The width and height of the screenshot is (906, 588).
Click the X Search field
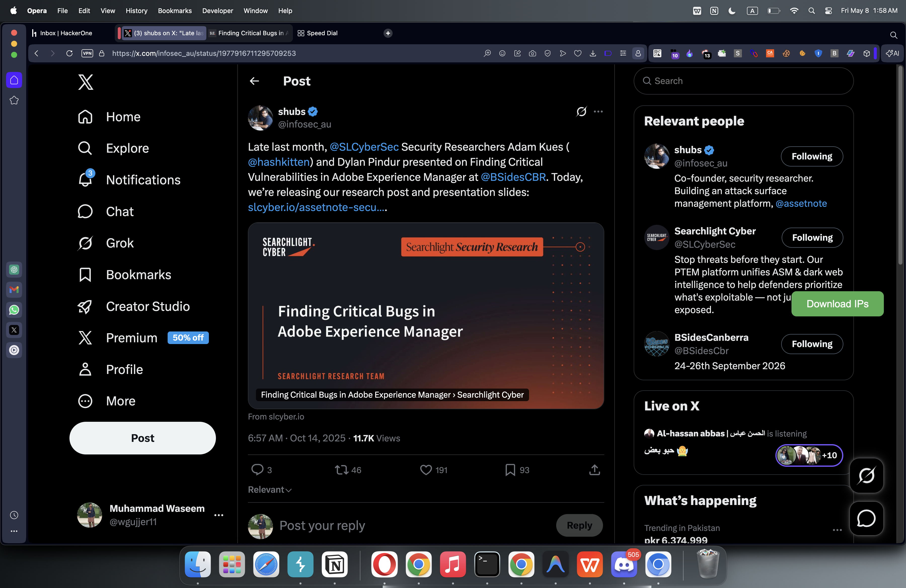(743, 81)
